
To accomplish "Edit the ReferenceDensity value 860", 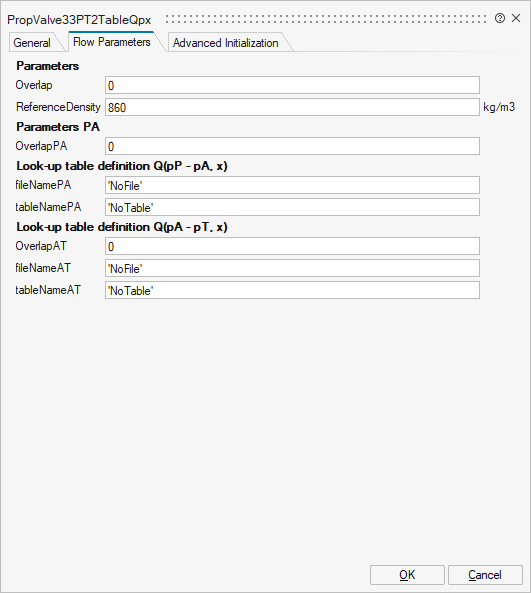I will (292, 107).
